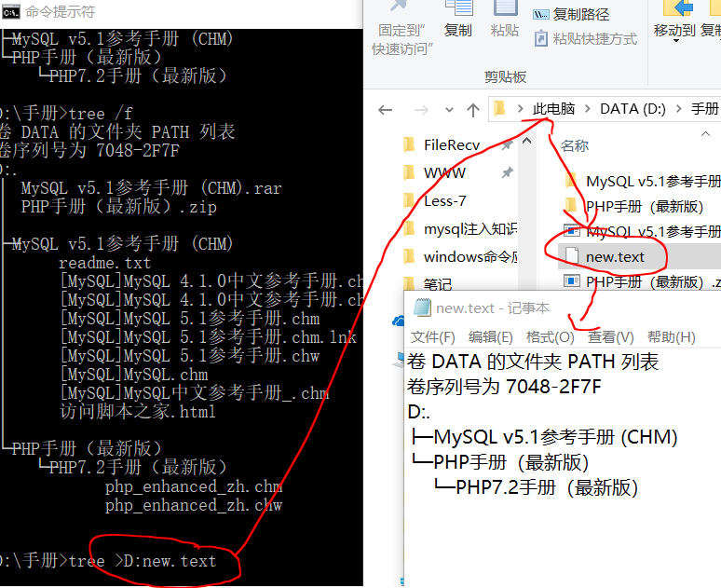Click OneDrive cloud icon in navigation pane
Screen dimensions: 721x588
pos(398,321)
